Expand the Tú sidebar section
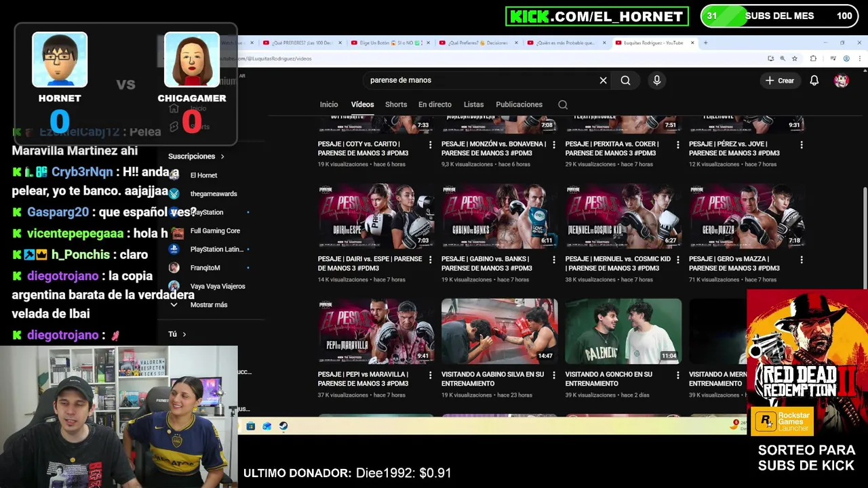This screenshot has height=488, width=868. coord(177,334)
